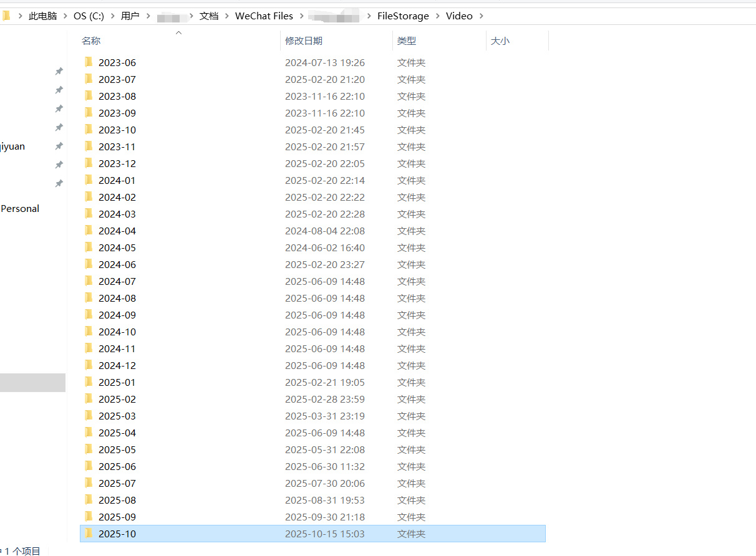Select the 2025-01 folder icon
The image size is (756, 556).
[x=89, y=381]
